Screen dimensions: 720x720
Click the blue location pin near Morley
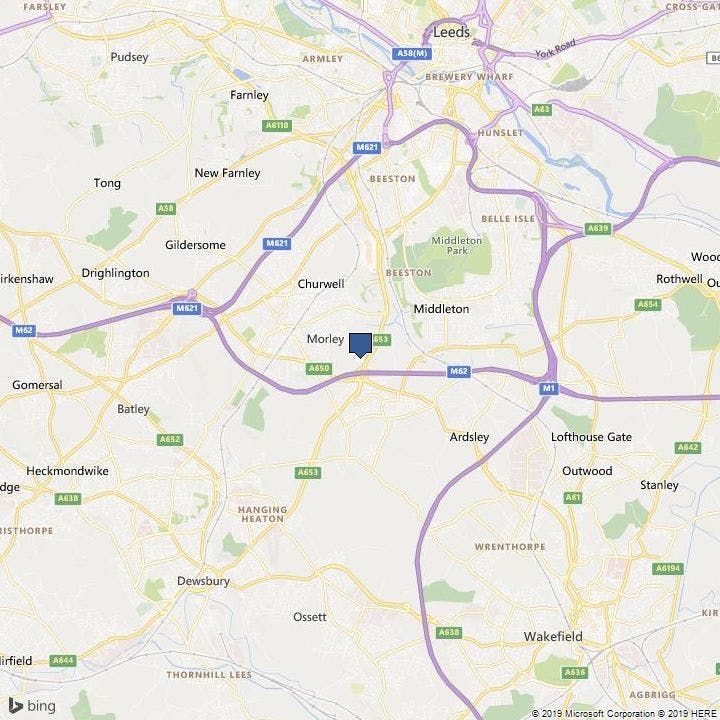click(x=360, y=345)
